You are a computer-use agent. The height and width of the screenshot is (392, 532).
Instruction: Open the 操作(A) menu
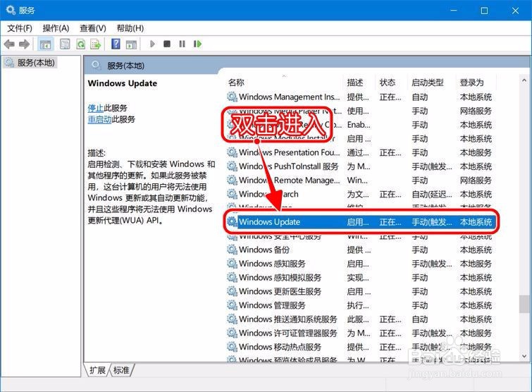click(x=56, y=28)
